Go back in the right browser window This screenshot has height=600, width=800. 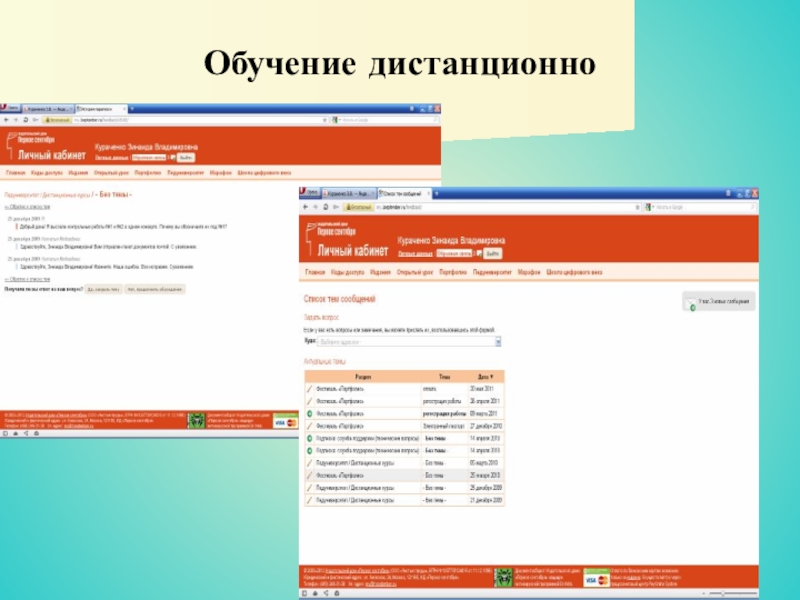tap(305, 207)
